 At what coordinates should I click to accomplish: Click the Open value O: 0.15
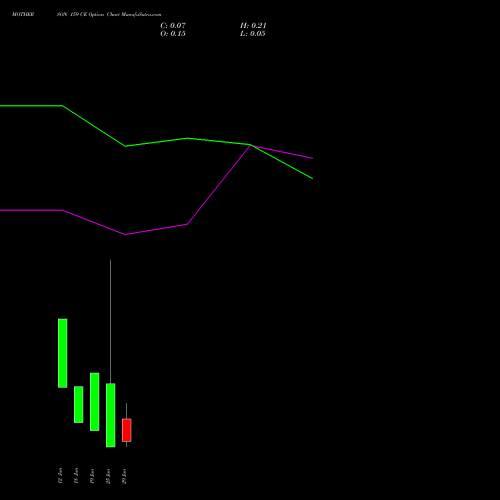click(x=173, y=34)
